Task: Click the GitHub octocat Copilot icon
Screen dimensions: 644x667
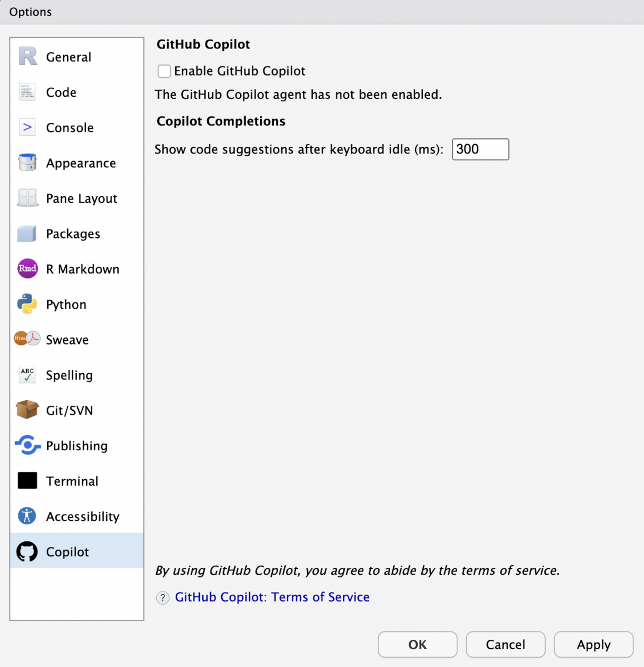Action: 27,551
